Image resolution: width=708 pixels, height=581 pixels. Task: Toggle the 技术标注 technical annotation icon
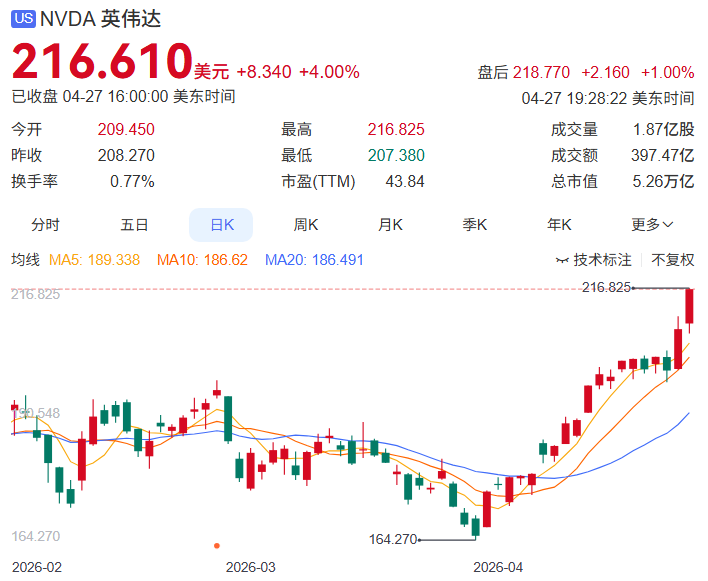[564, 260]
